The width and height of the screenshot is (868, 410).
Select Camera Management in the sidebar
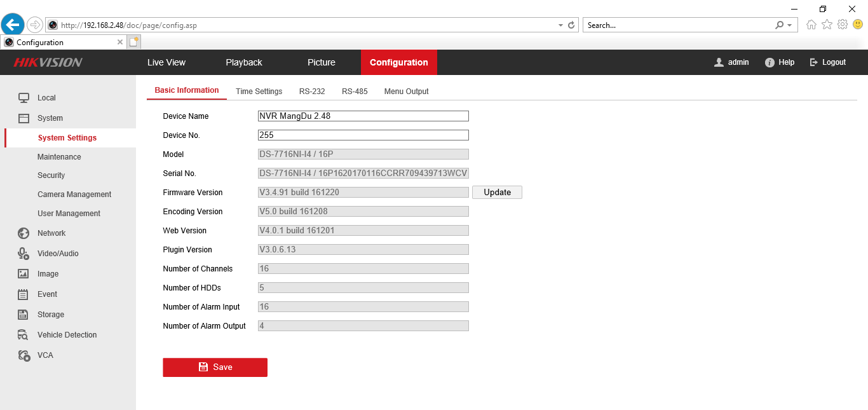click(x=74, y=195)
